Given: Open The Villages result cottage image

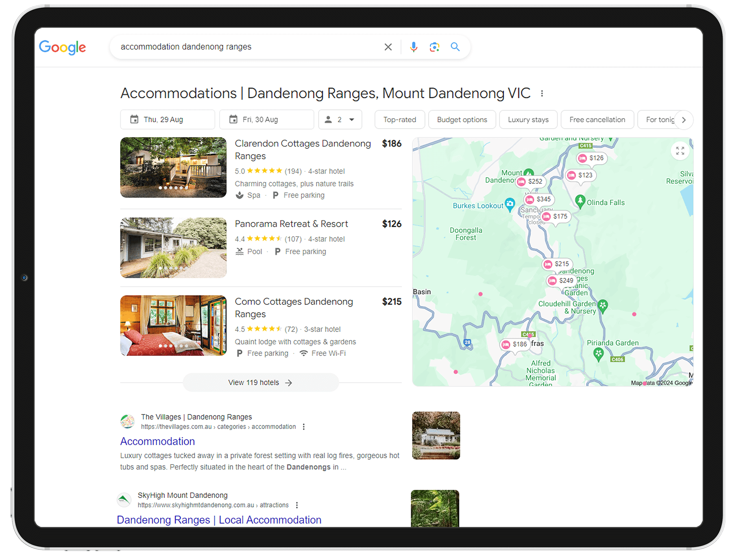Looking at the screenshot, I should [x=436, y=436].
